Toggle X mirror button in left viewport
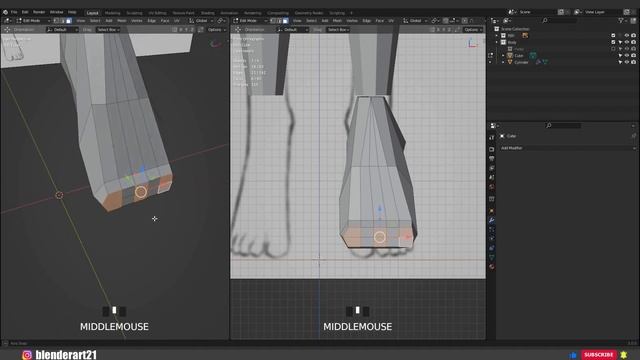The width and height of the screenshot is (640, 360). 181,29
